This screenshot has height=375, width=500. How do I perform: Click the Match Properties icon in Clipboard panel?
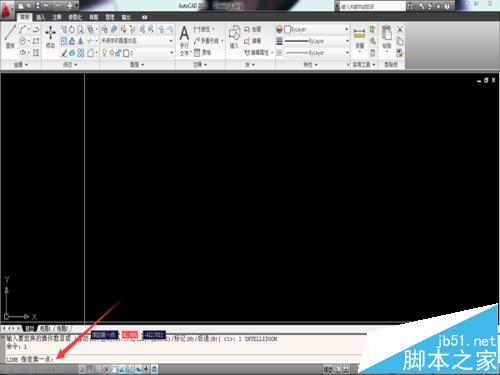400,53
